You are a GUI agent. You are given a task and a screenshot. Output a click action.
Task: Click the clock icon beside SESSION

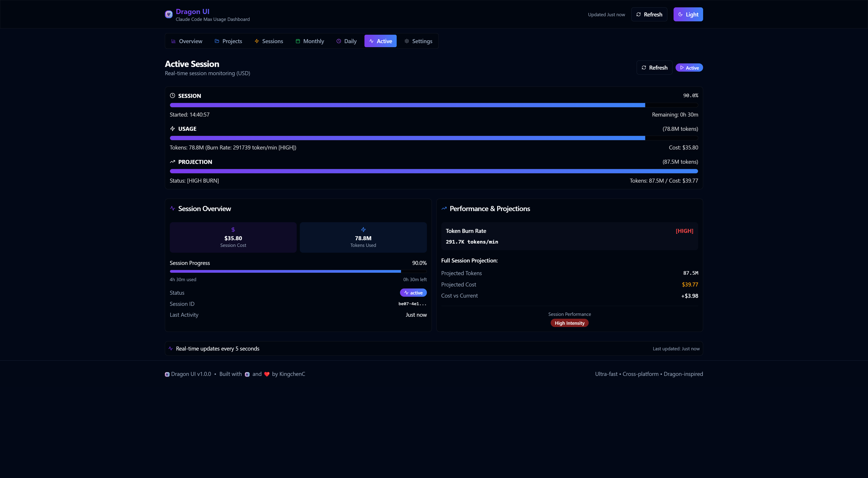click(x=172, y=95)
